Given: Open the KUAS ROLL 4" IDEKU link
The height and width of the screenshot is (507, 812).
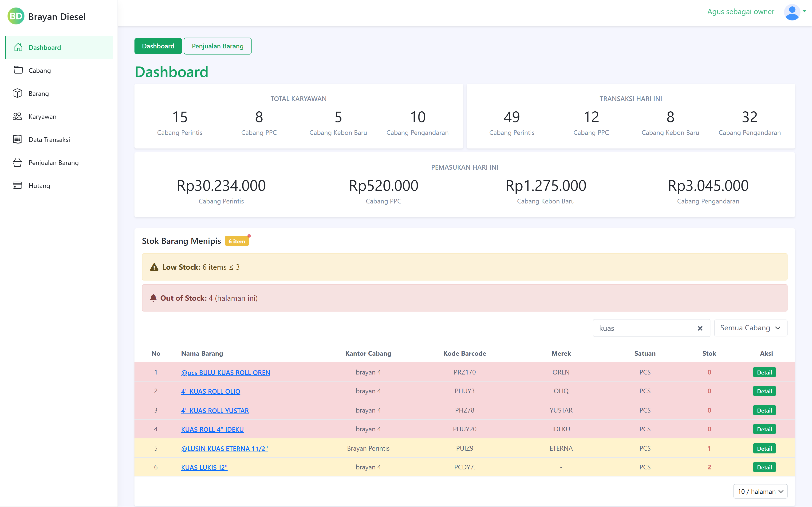Looking at the screenshot, I should click(212, 429).
